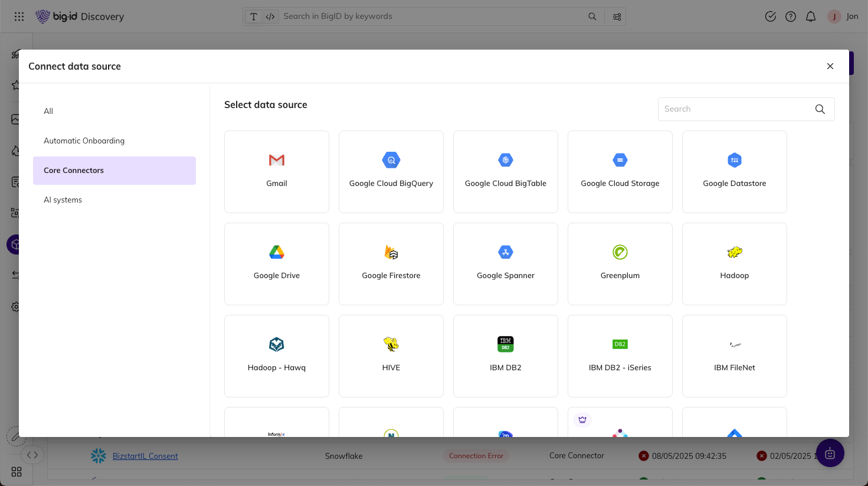
Task: Open the Google Cloud Storage tile
Action: (x=620, y=172)
